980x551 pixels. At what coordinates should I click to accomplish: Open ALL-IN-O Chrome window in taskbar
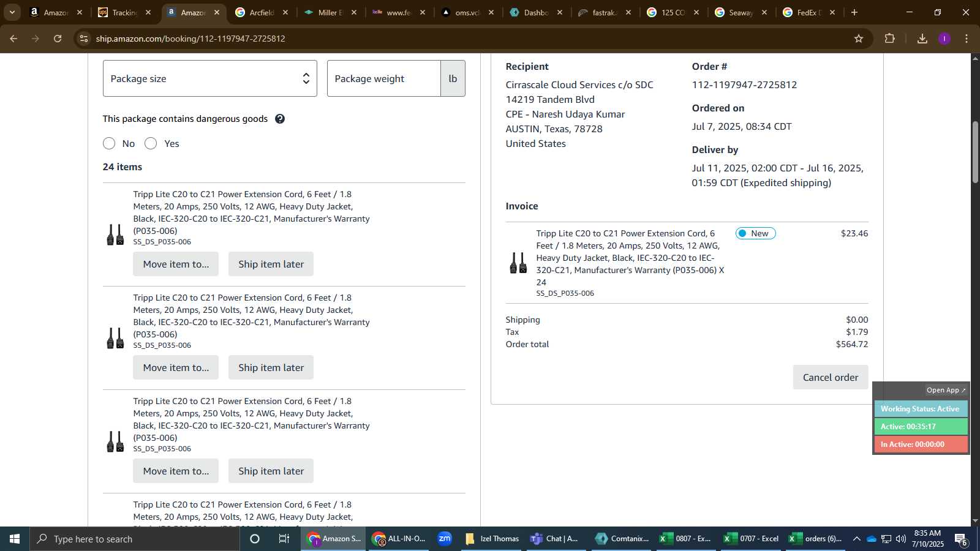click(x=399, y=539)
